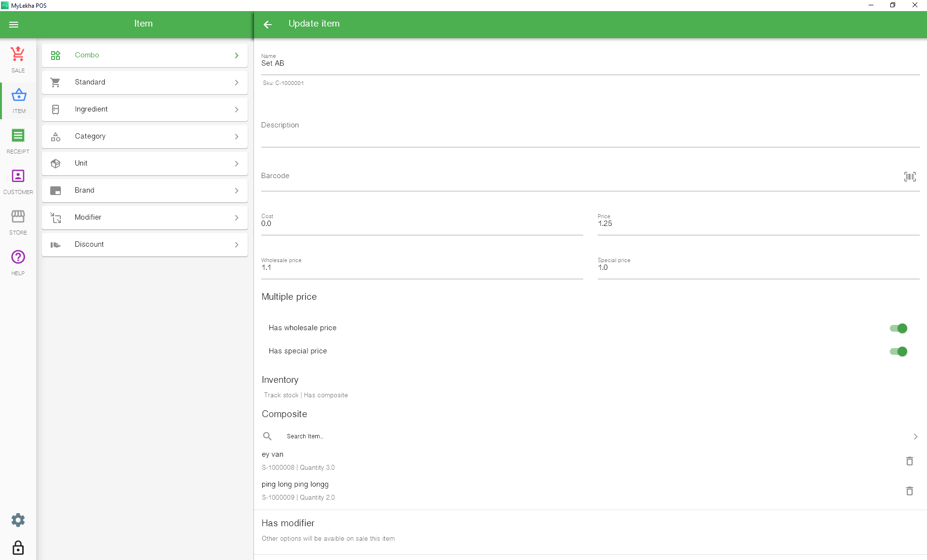Open the hamburger menu
The height and width of the screenshot is (560, 927).
[14, 24]
